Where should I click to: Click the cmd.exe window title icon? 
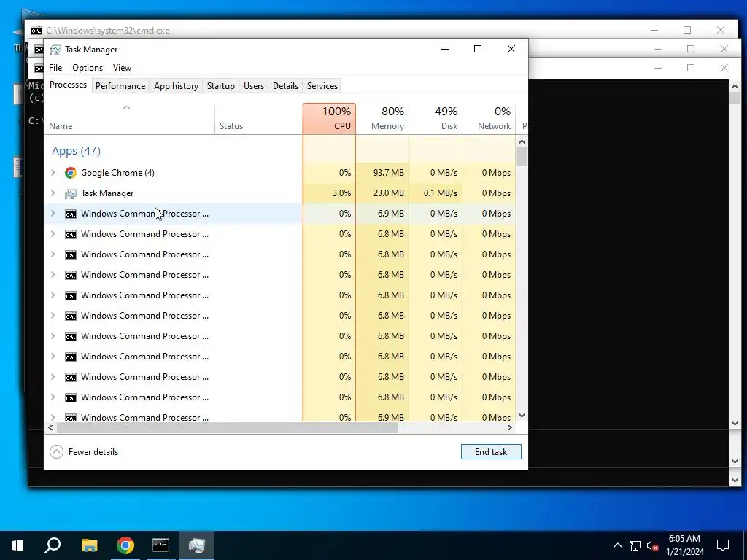click(36, 31)
